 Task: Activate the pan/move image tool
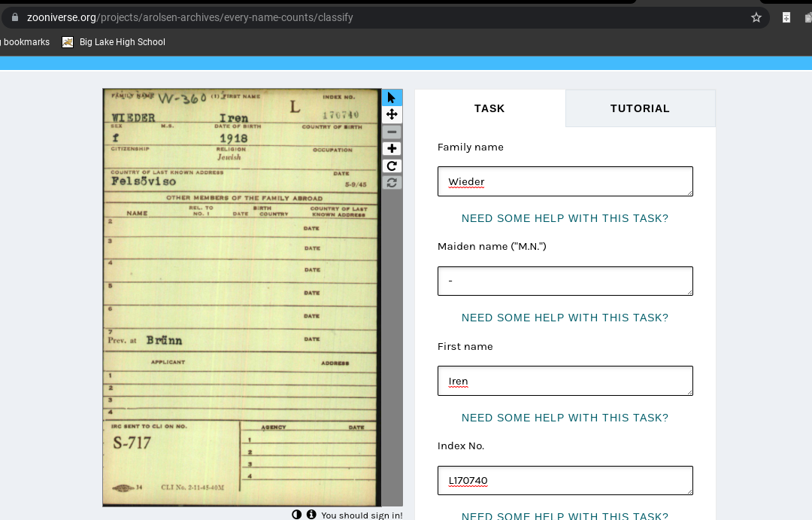pyautogui.click(x=392, y=114)
